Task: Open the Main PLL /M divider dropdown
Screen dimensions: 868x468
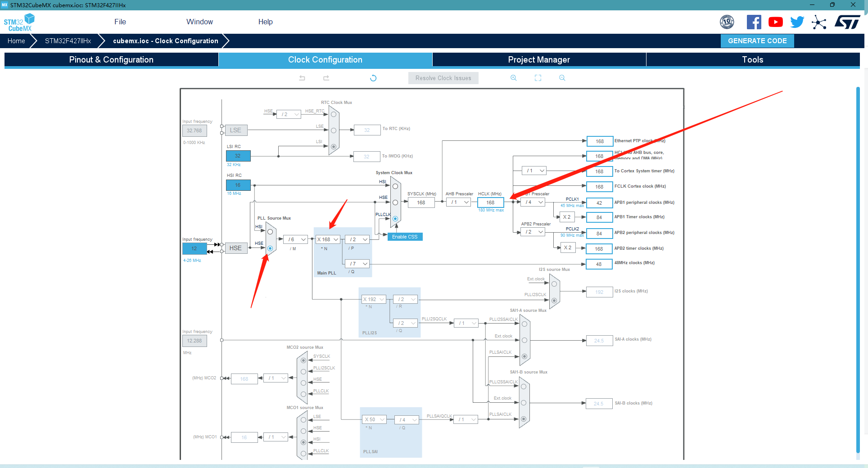Action: point(296,239)
